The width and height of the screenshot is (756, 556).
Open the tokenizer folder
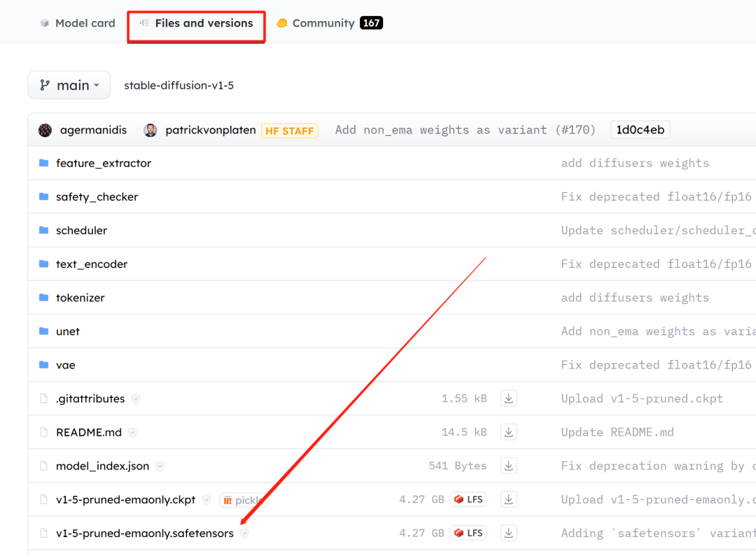point(80,298)
